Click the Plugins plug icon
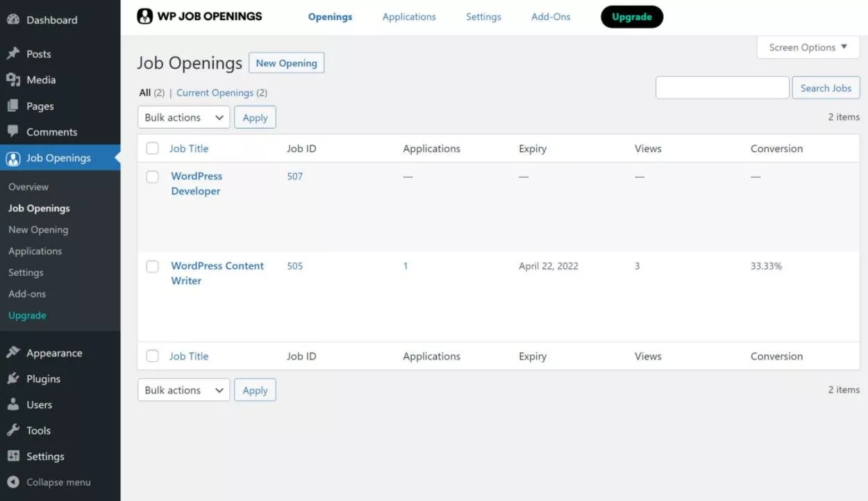The width and height of the screenshot is (868, 501). click(x=13, y=379)
